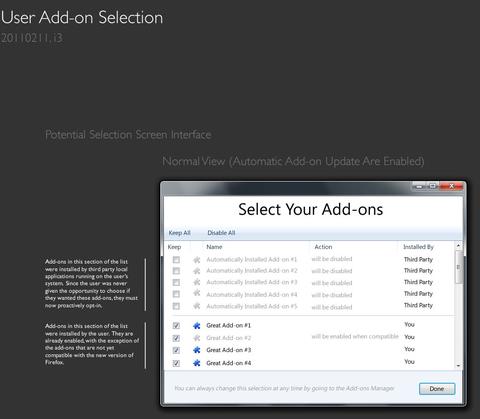Click the Disable All link
The width and height of the screenshot is (480, 419).
tap(221, 233)
